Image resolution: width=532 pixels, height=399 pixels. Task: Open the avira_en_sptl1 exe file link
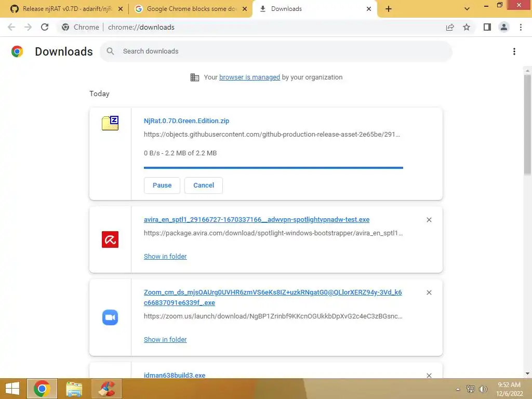pos(257,220)
